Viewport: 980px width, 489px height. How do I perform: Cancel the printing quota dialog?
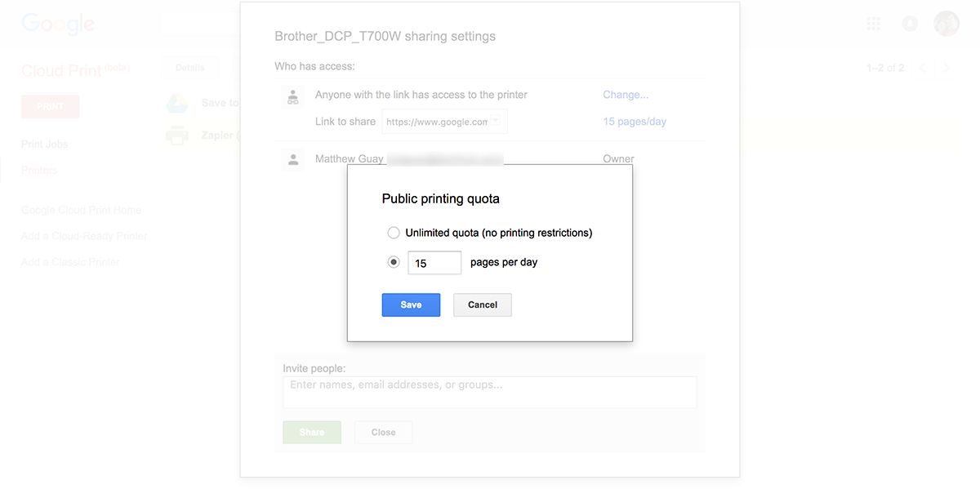pos(482,305)
